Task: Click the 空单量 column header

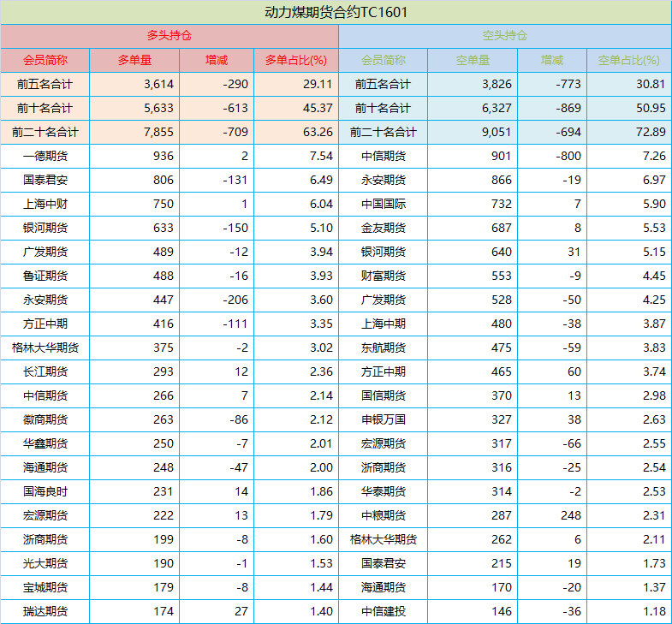Action: (473, 60)
